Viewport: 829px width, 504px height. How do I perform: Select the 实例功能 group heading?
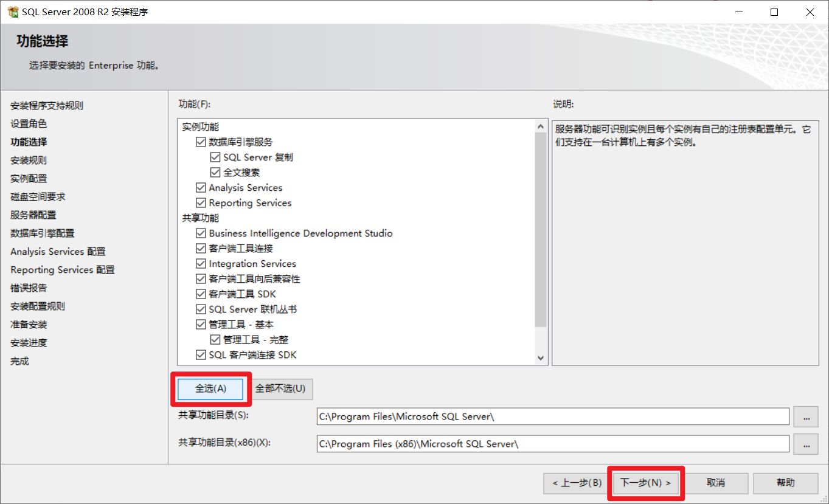[201, 127]
